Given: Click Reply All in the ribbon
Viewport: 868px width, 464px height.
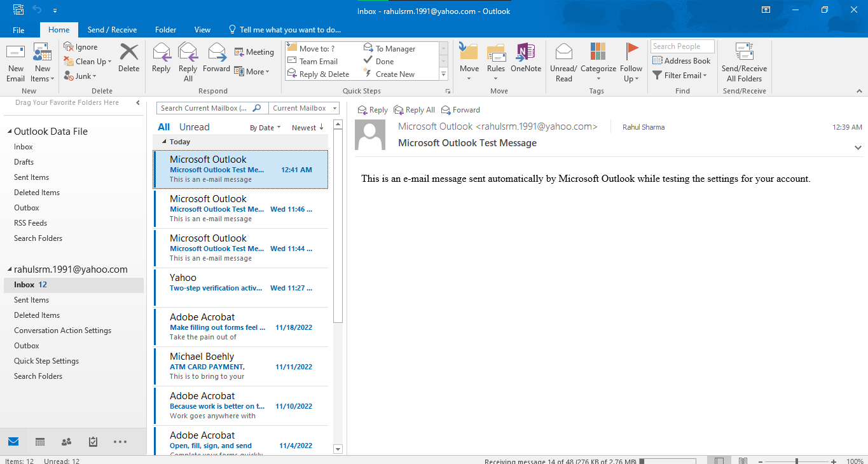Looking at the screenshot, I should [x=188, y=62].
